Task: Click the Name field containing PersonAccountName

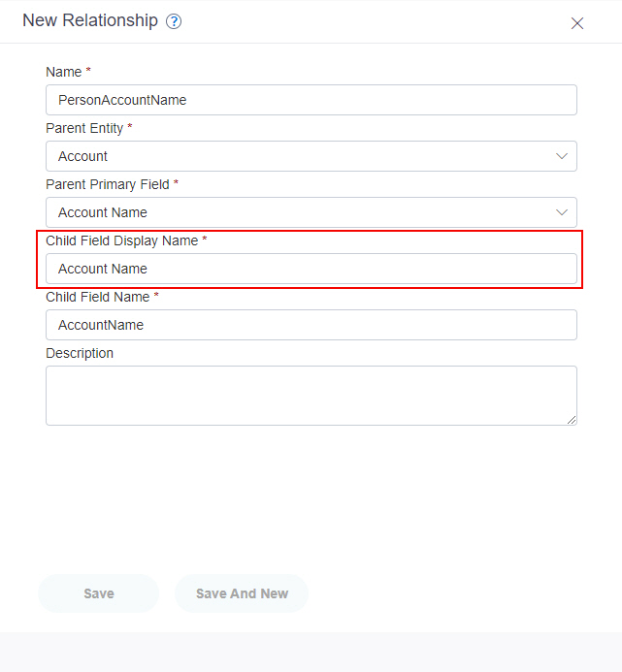Action: (311, 100)
